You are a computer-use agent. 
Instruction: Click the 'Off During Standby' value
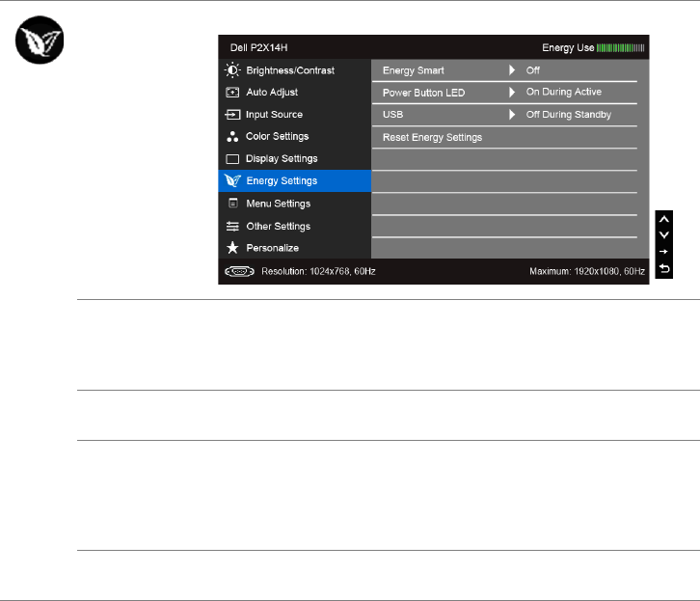(568, 114)
